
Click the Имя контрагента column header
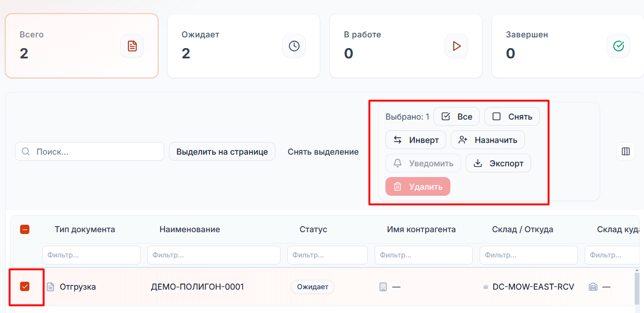tap(421, 229)
